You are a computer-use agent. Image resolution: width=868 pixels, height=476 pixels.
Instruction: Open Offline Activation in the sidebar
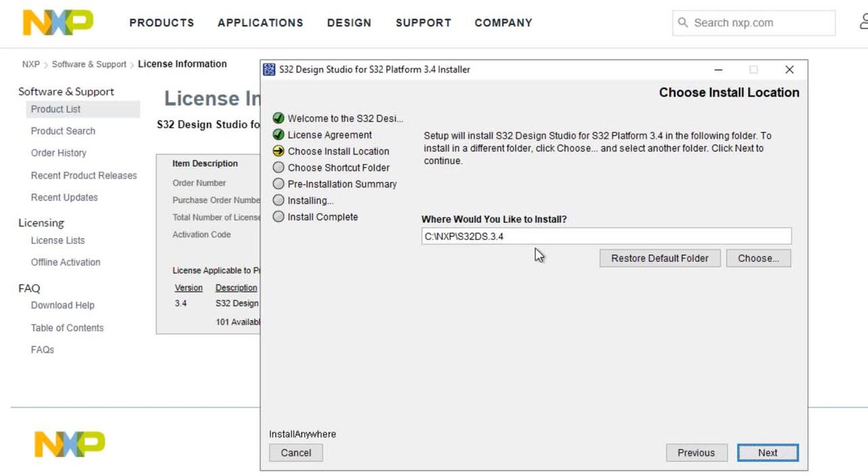65,262
